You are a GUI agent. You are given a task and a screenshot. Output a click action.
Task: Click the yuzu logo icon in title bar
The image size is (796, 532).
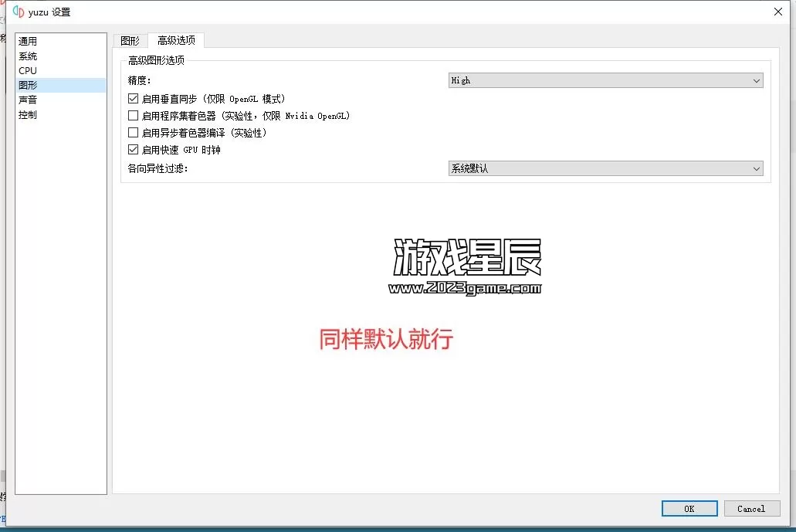tap(19, 12)
